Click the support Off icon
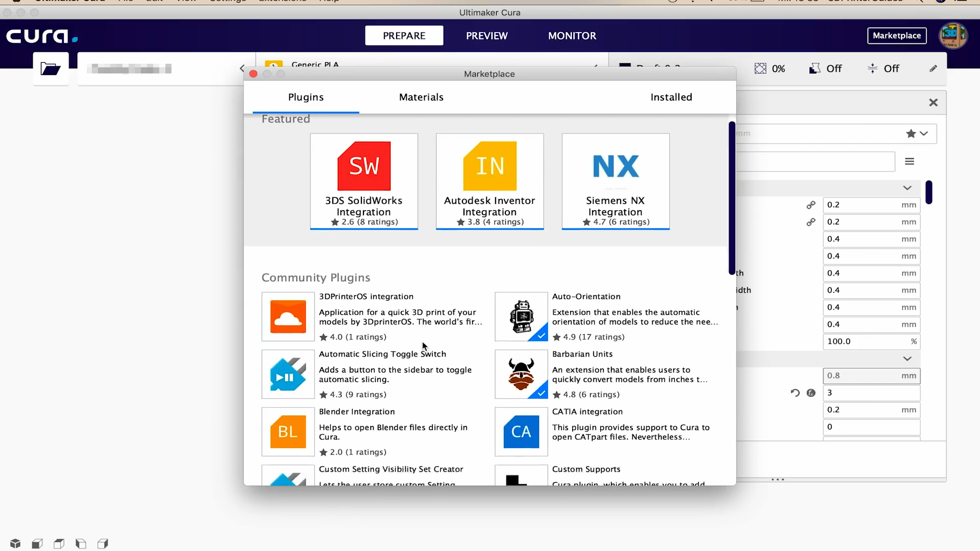The height and width of the screenshot is (551, 980). pyautogui.click(x=815, y=68)
